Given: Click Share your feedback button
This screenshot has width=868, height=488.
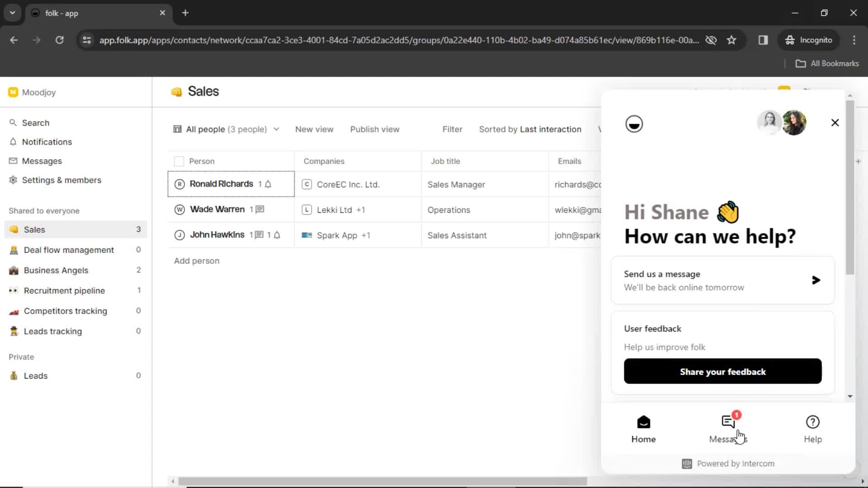Looking at the screenshot, I should click(723, 372).
